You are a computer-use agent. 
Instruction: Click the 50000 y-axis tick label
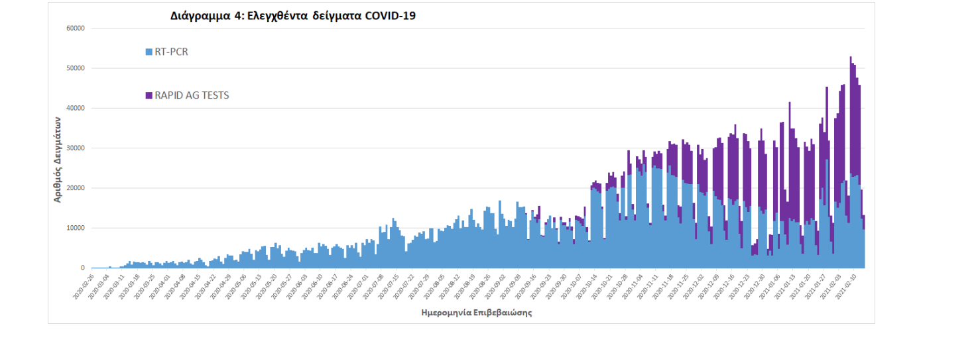pos(74,68)
